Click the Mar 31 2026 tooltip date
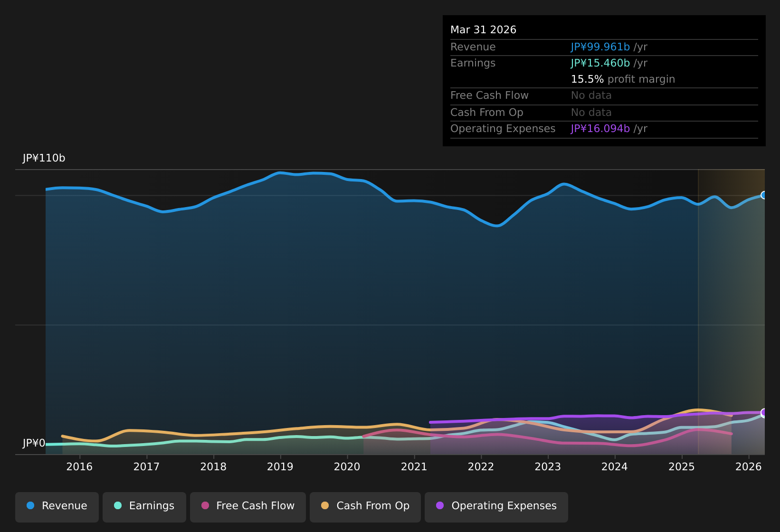 tap(483, 29)
